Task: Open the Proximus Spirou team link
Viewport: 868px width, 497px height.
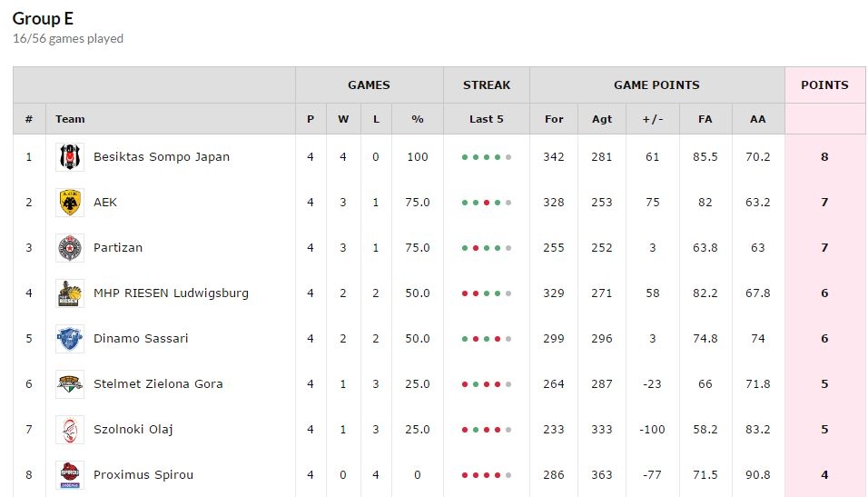Action: (143, 475)
